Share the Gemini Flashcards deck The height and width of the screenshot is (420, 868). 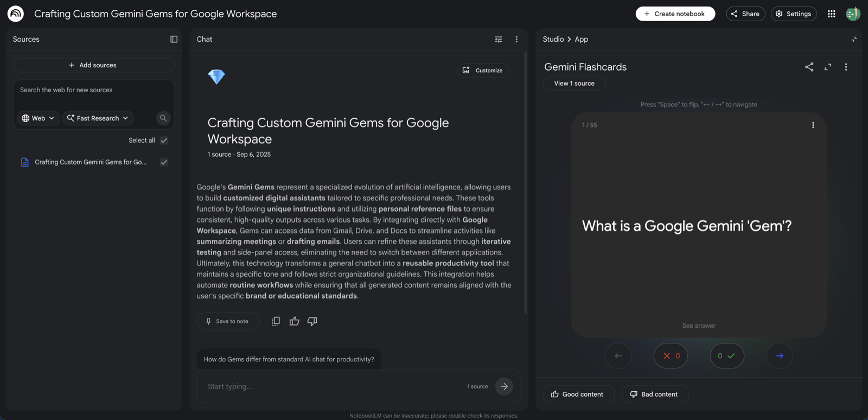(x=809, y=67)
